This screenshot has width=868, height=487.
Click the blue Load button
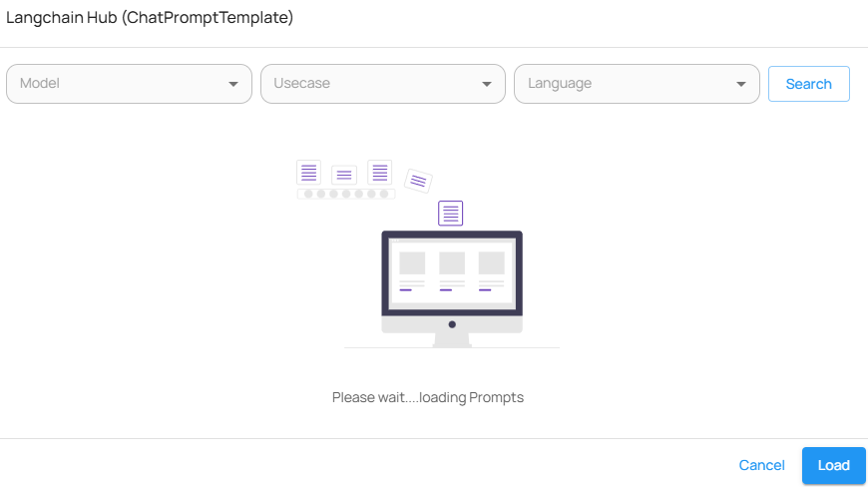(x=833, y=465)
